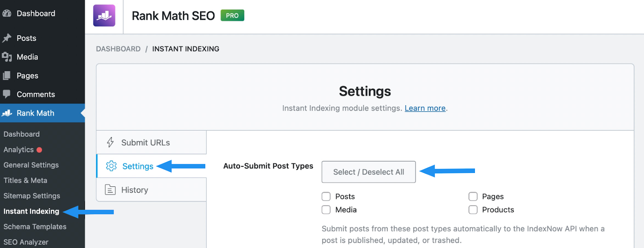Click the Auto-Submit Post Types label
The width and height of the screenshot is (644, 248).
[x=268, y=166]
